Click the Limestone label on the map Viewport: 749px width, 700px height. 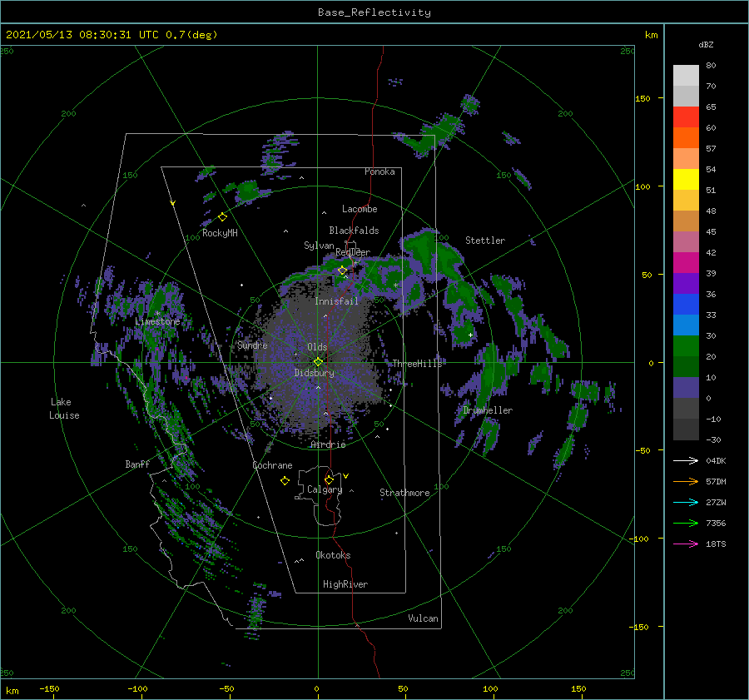(x=157, y=321)
